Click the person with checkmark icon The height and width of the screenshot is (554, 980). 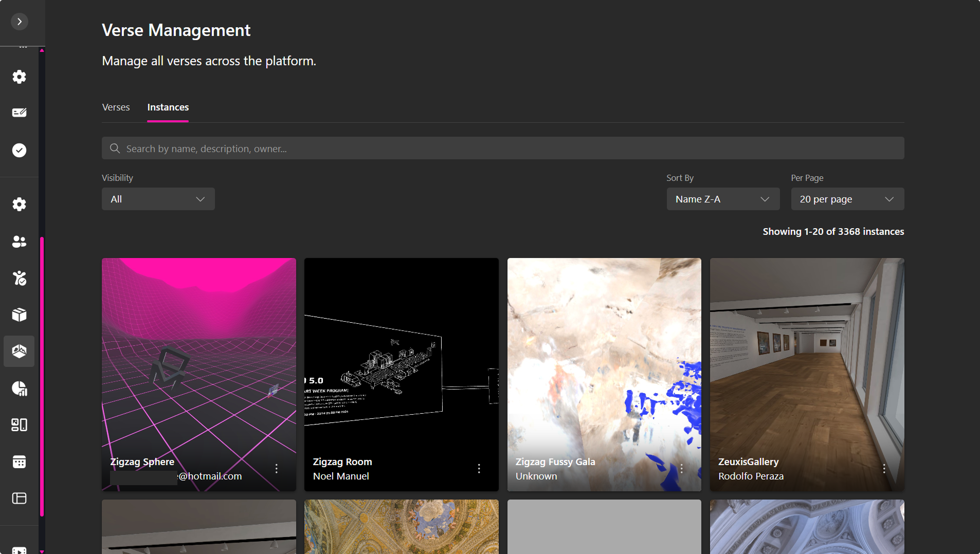(20, 278)
